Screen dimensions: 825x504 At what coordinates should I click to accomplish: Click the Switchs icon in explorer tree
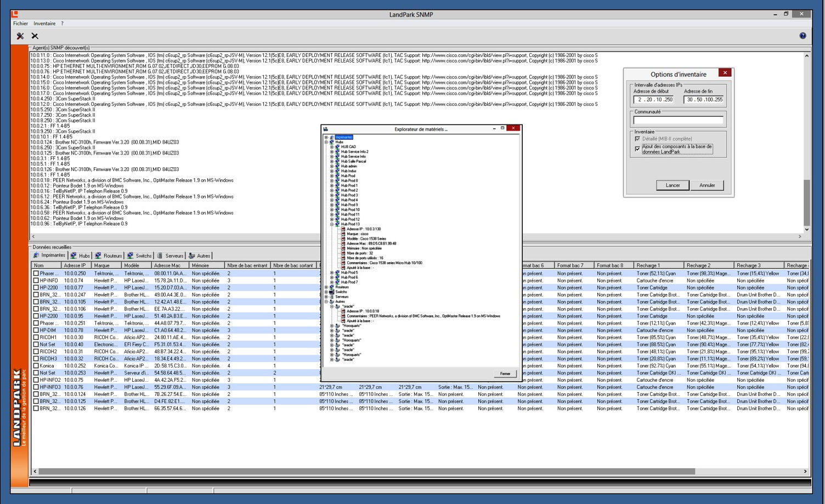tap(331, 292)
